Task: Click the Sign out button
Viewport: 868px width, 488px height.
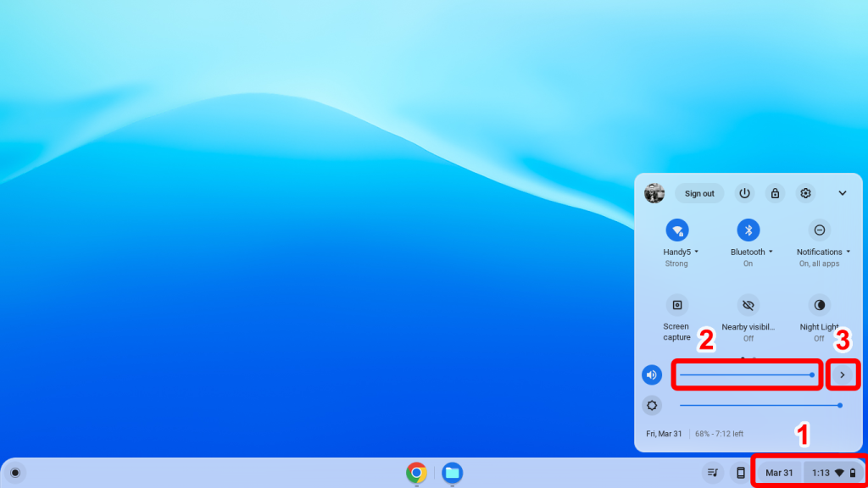Action: 699,193
